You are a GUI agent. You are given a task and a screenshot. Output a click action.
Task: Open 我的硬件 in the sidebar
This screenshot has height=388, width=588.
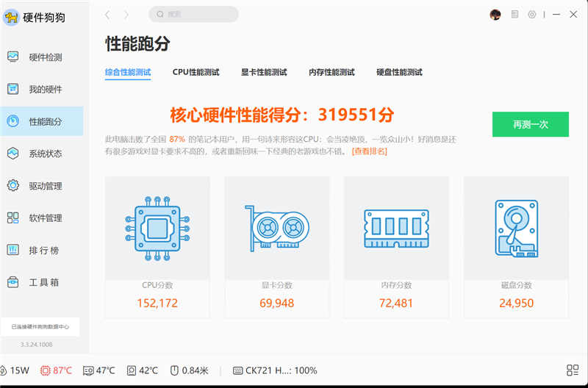pyautogui.click(x=42, y=89)
